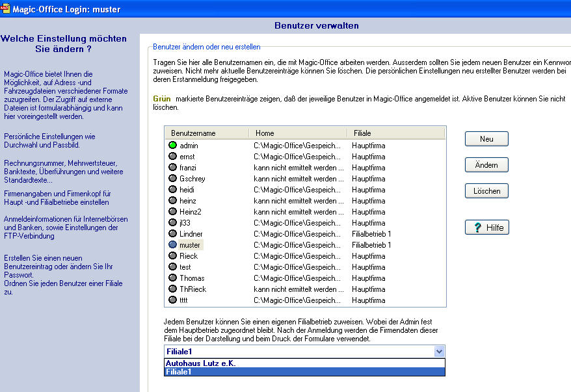571x392 pixels.
Task: Select user admin in the list
Action: (189, 146)
